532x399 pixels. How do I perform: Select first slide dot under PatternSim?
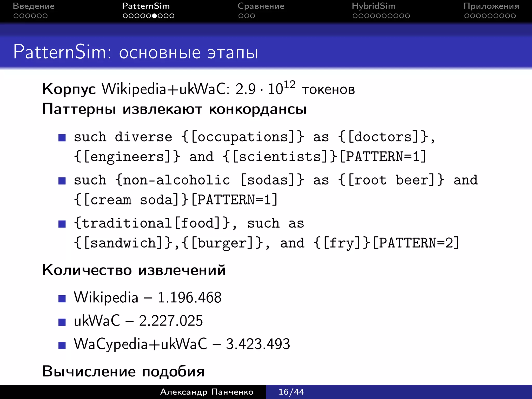tap(125, 16)
